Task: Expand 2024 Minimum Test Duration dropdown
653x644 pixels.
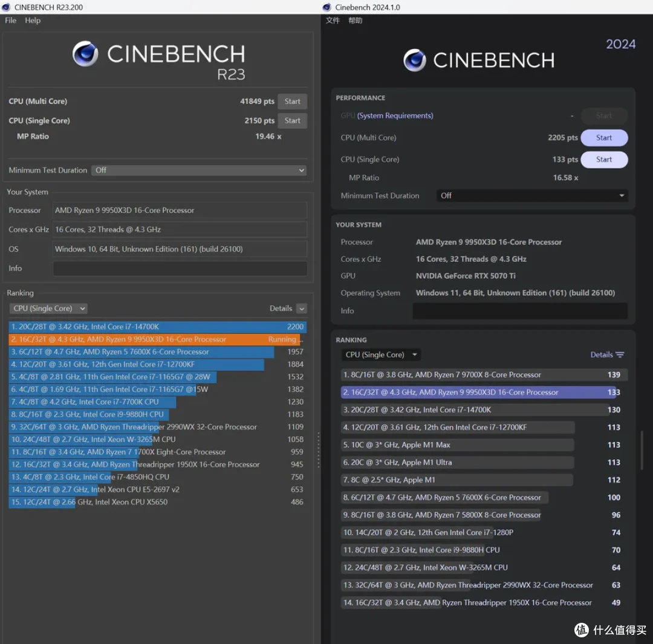Action: [532, 196]
